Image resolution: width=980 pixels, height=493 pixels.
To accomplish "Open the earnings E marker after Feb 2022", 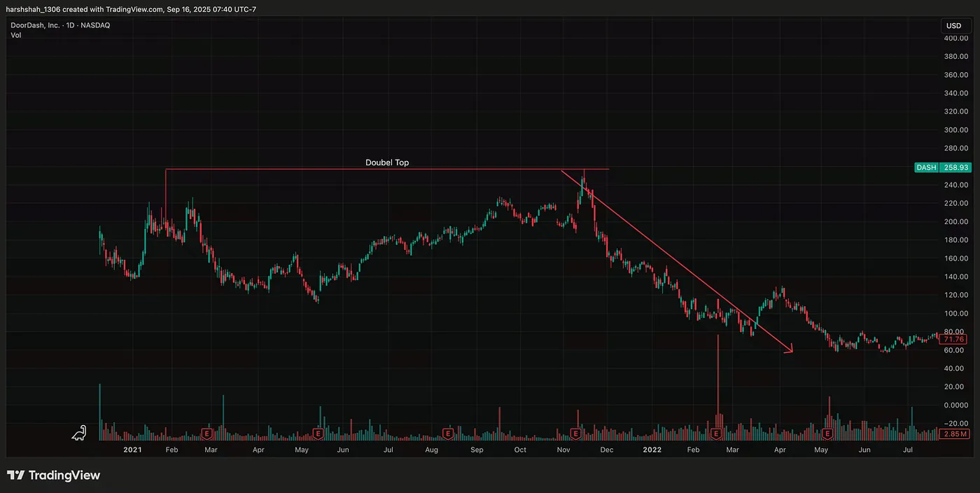I will [716, 434].
